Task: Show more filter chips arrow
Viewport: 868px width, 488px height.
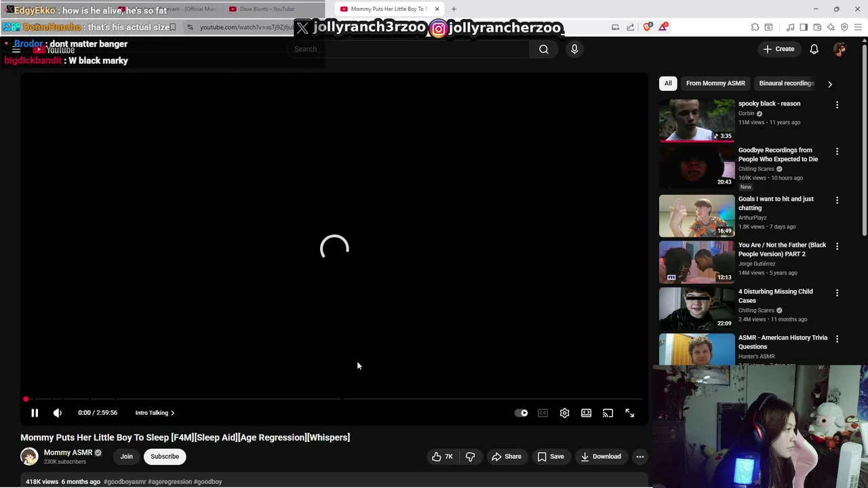Action: [830, 84]
